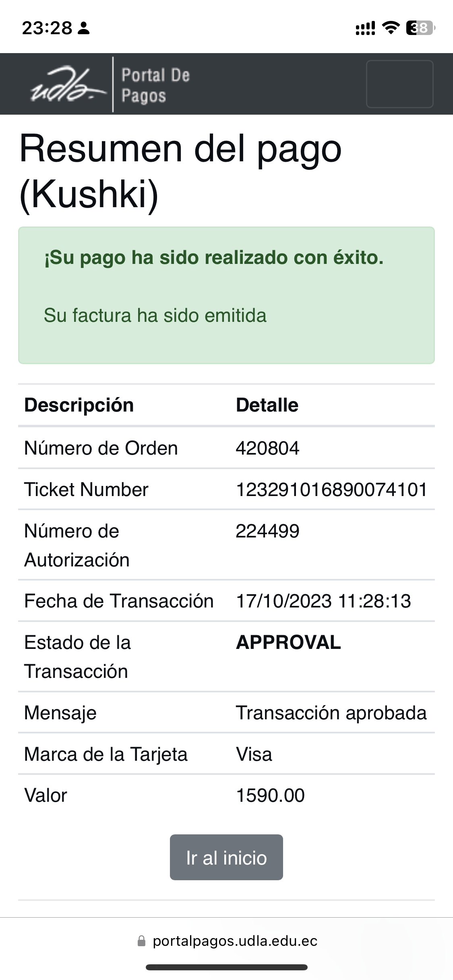Select the order number 420804
This screenshot has width=453, height=980.
(x=267, y=448)
